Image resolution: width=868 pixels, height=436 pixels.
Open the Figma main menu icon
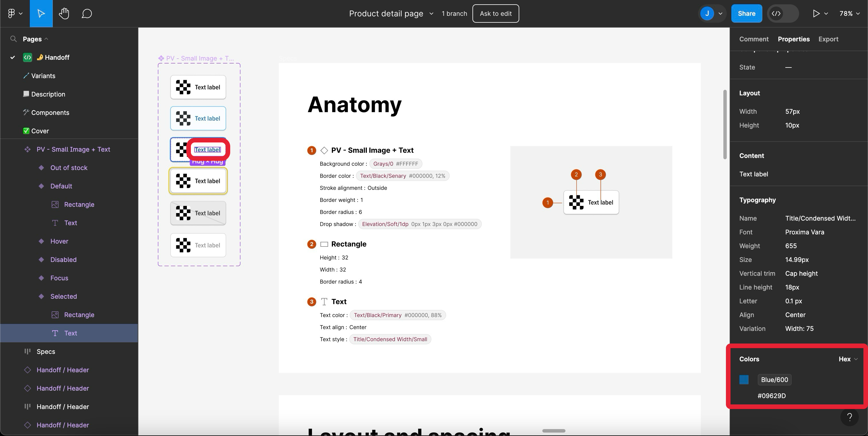pyautogui.click(x=11, y=13)
